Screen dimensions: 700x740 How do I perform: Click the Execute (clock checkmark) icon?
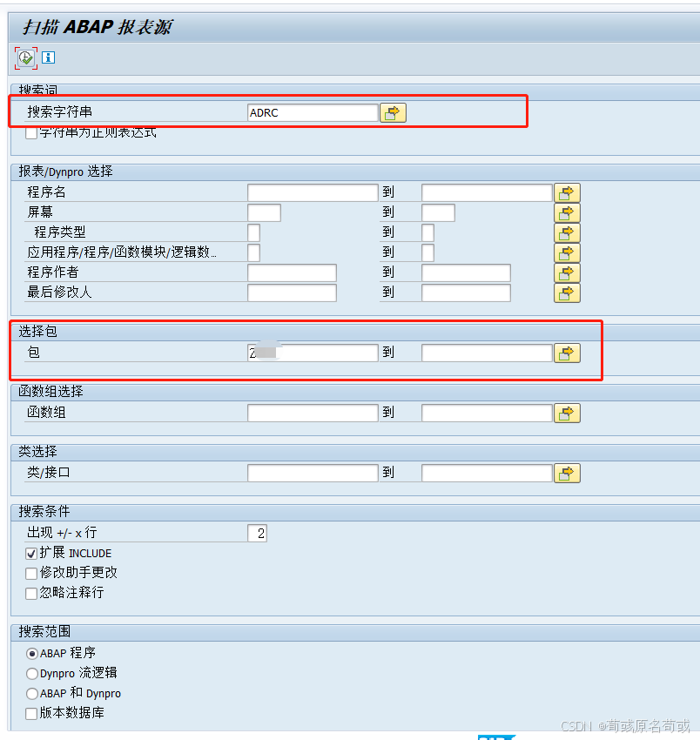(x=25, y=58)
